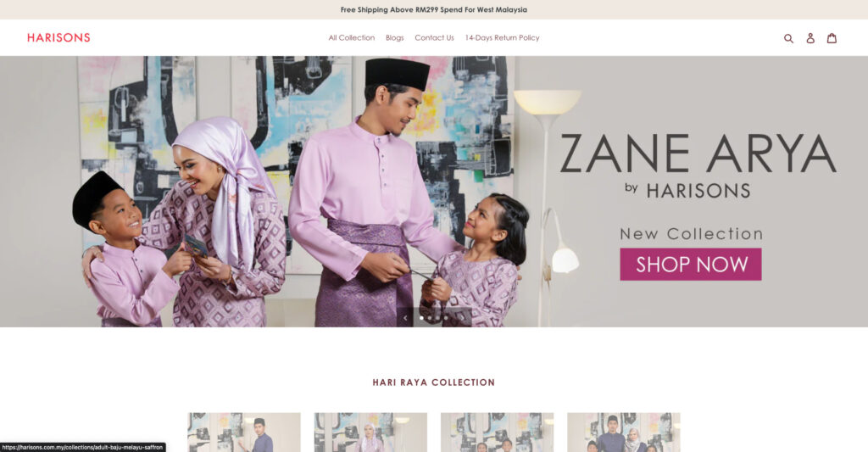View the 14-Days Return Policy

(x=502, y=37)
